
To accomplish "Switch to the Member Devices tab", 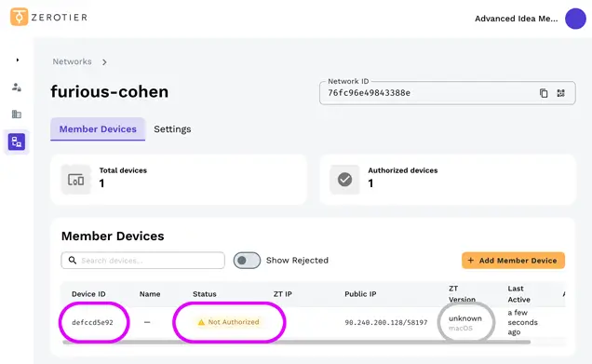I will click(x=98, y=129).
